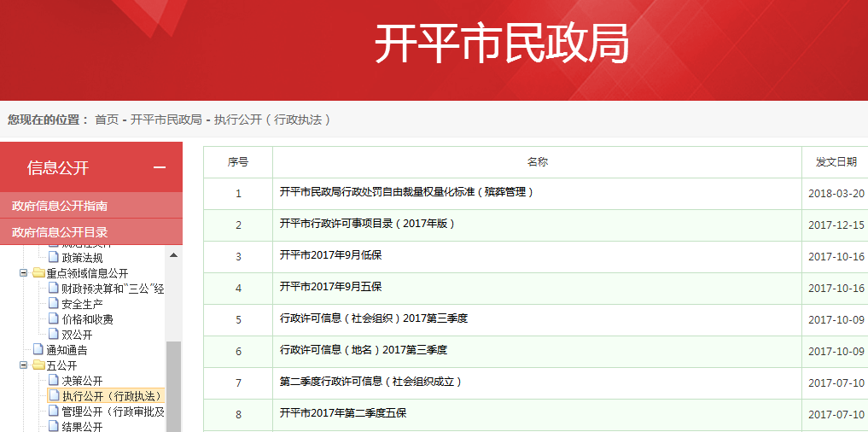Viewport: 868px width, 432px height.
Task: Click the 序号 column header
Action: 238,161
